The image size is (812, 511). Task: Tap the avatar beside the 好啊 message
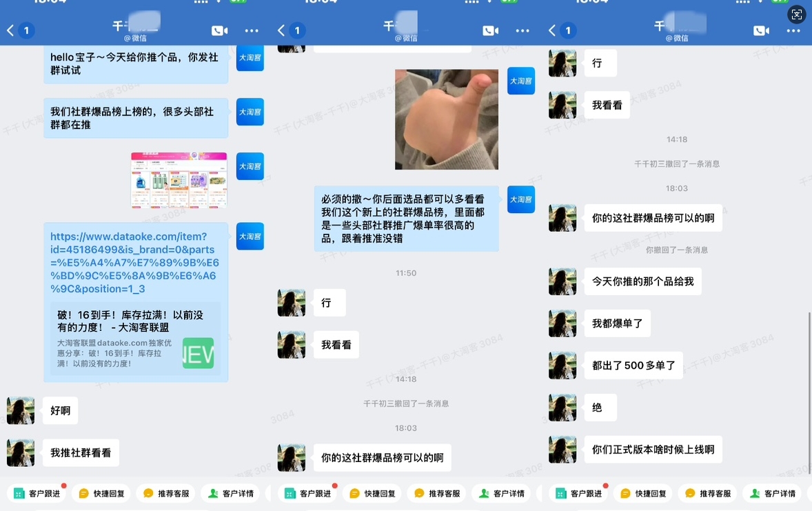tap(21, 410)
